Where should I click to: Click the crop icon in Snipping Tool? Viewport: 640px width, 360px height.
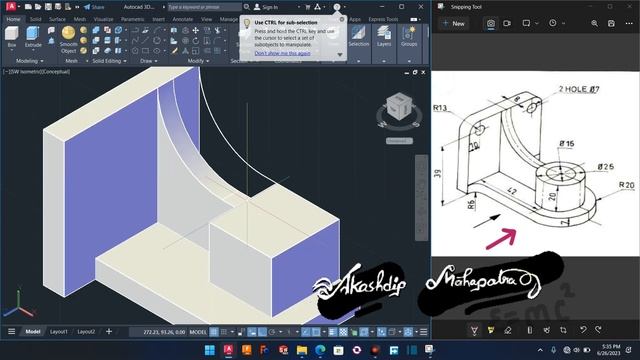point(563,330)
